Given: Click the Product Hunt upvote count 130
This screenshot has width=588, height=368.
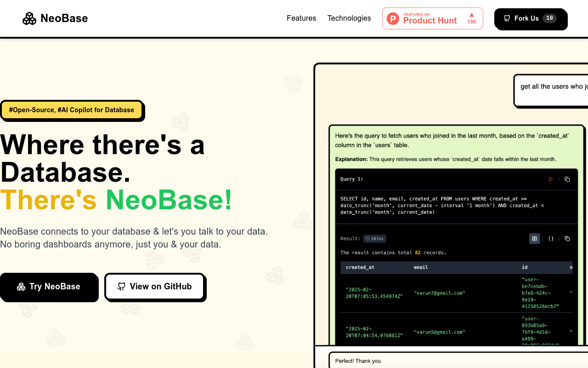Looking at the screenshot, I should click(x=471, y=22).
